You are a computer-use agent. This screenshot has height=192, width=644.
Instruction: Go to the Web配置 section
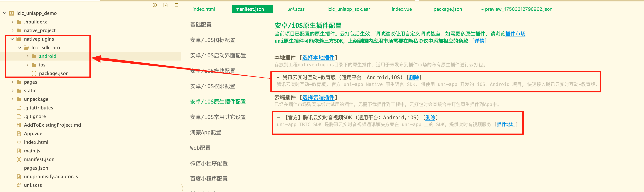(200, 148)
